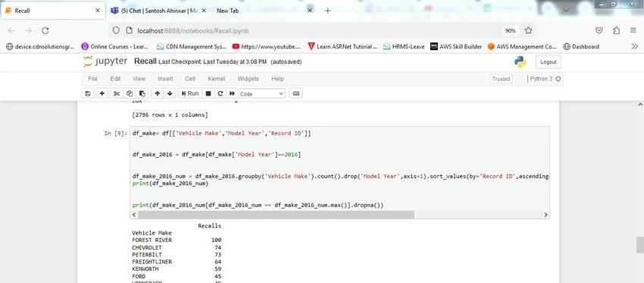This screenshot has height=283, width=644.
Task: Click the Jupyter logo
Action: click(x=105, y=61)
